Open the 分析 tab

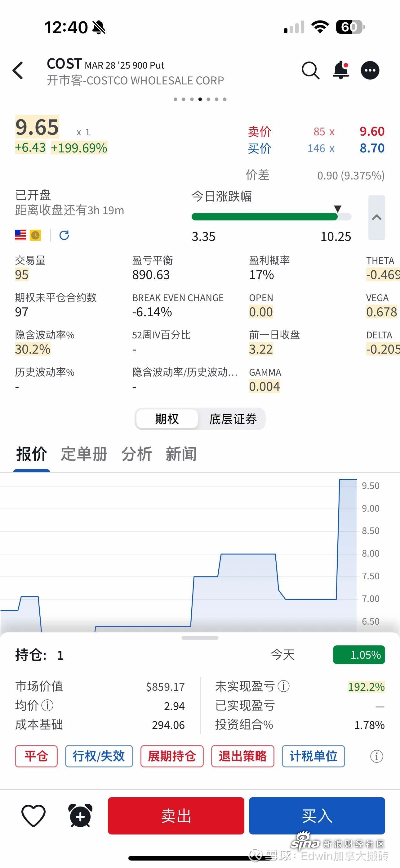(137, 454)
